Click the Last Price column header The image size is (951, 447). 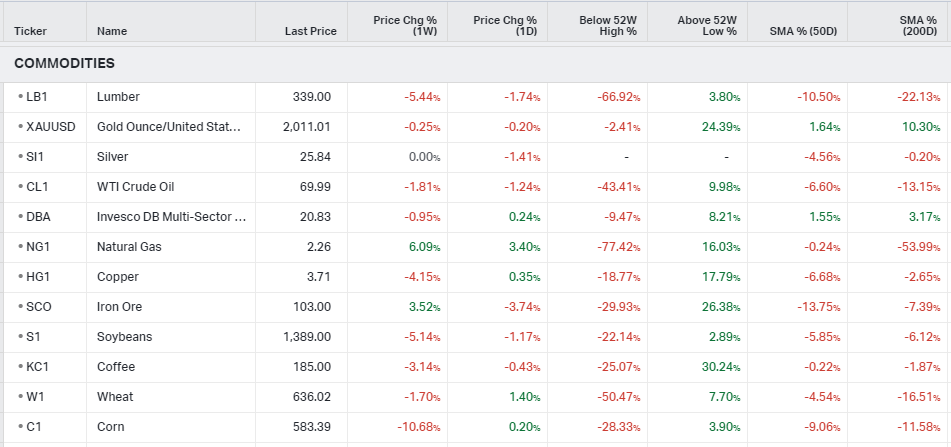coord(310,31)
